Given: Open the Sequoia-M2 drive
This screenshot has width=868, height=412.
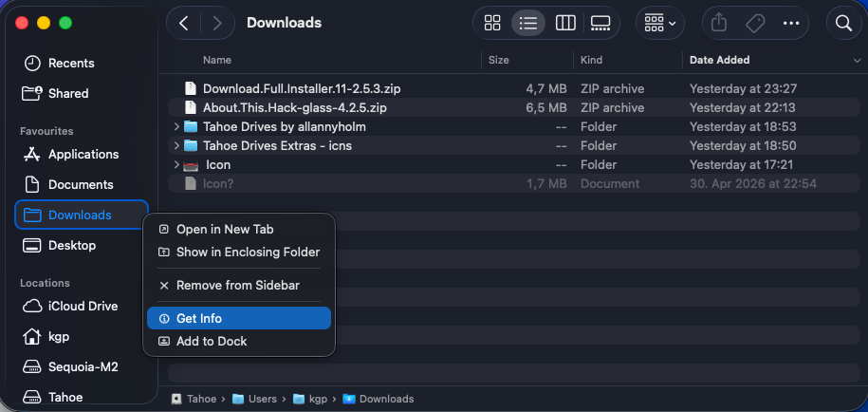Looking at the screenshot, I should pos(71,366).
